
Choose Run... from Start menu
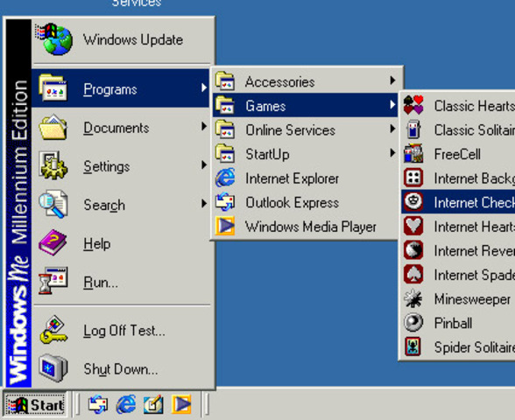click(x=121, y=282)
